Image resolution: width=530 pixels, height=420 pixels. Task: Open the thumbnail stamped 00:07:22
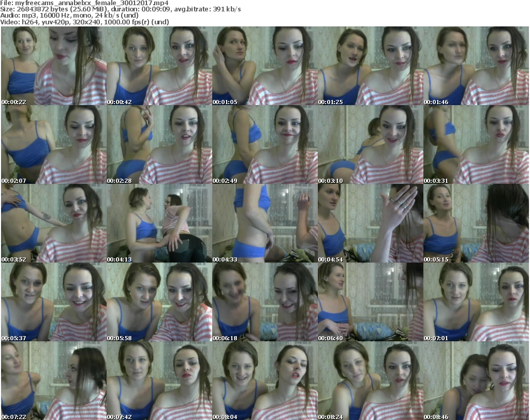coord(54,381)
